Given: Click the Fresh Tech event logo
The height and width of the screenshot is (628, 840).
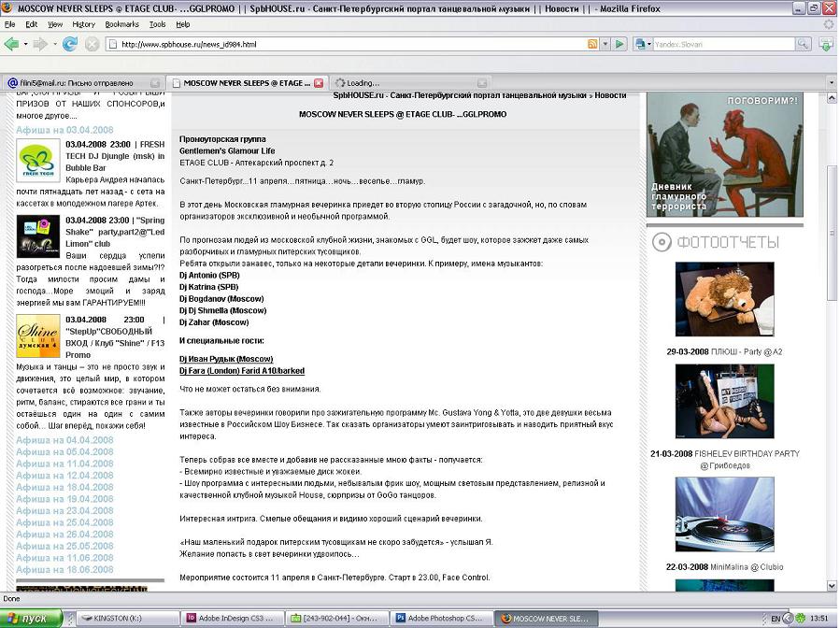Looking at the screenshot, I should pos(37,160).
